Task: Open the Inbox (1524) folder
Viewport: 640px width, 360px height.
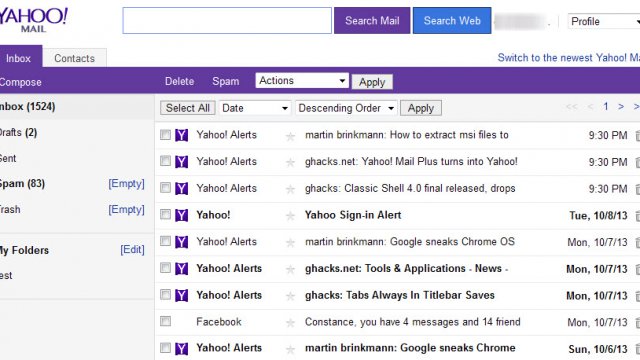Action: tap(27, 107)
